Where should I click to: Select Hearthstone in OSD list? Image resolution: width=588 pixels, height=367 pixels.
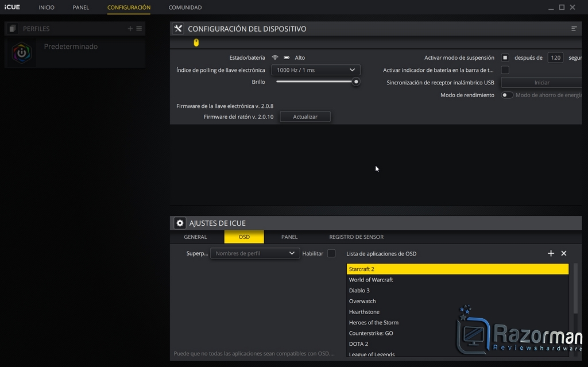coord(458,312)
